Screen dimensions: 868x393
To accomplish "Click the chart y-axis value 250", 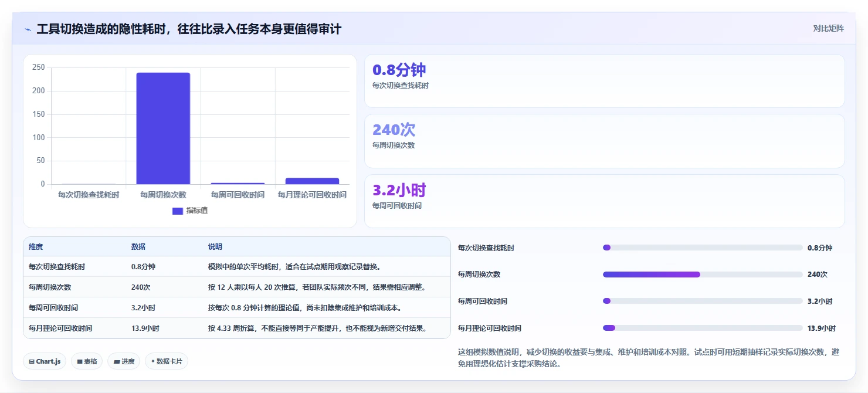I will (x=39, y=67).
